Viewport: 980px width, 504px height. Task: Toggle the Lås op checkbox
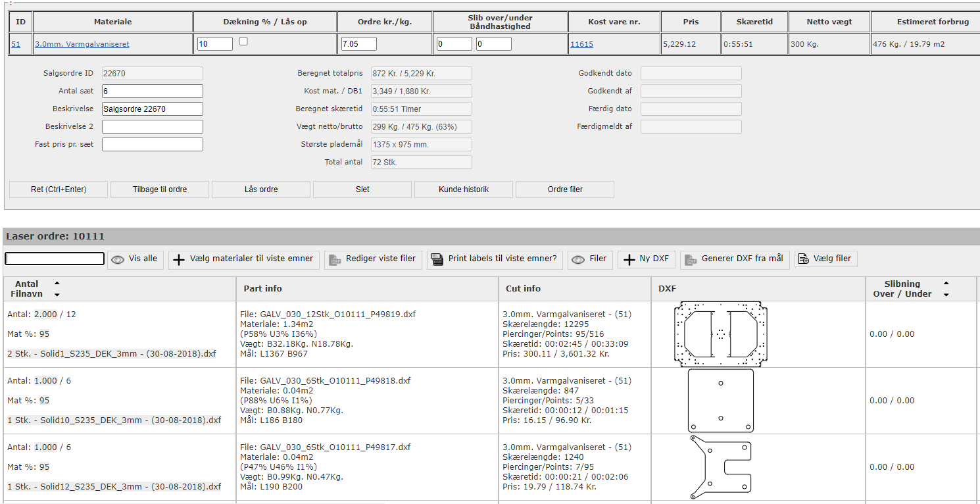coord(243,41)
